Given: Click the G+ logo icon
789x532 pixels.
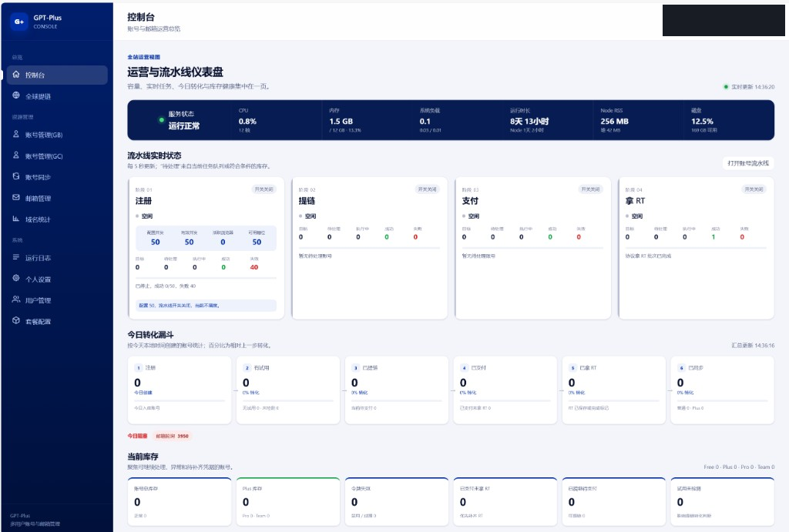Looking at the screenshot, I should point(19,22).
